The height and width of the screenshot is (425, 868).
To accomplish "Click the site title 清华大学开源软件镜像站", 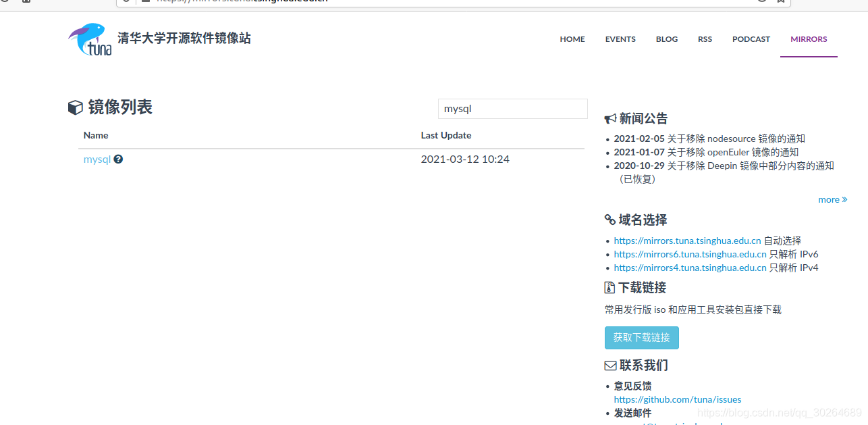I will [x=184, y=39].
